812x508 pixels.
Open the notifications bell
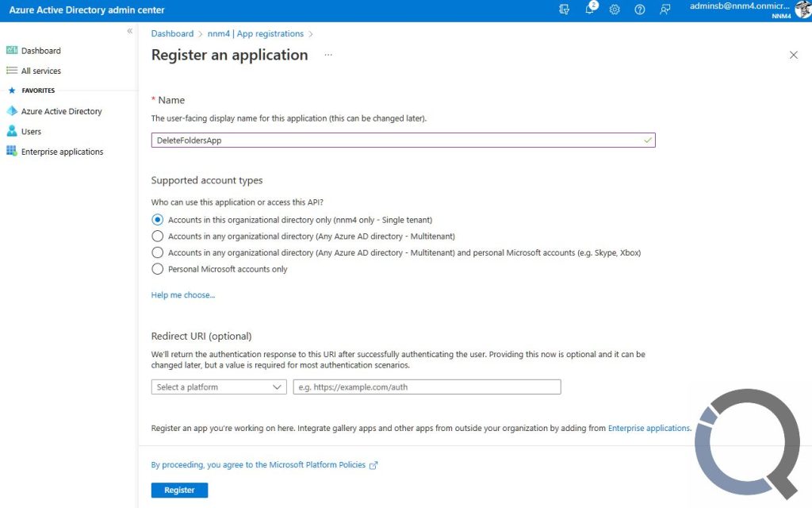pyautogui.click(x=590, y=8)
